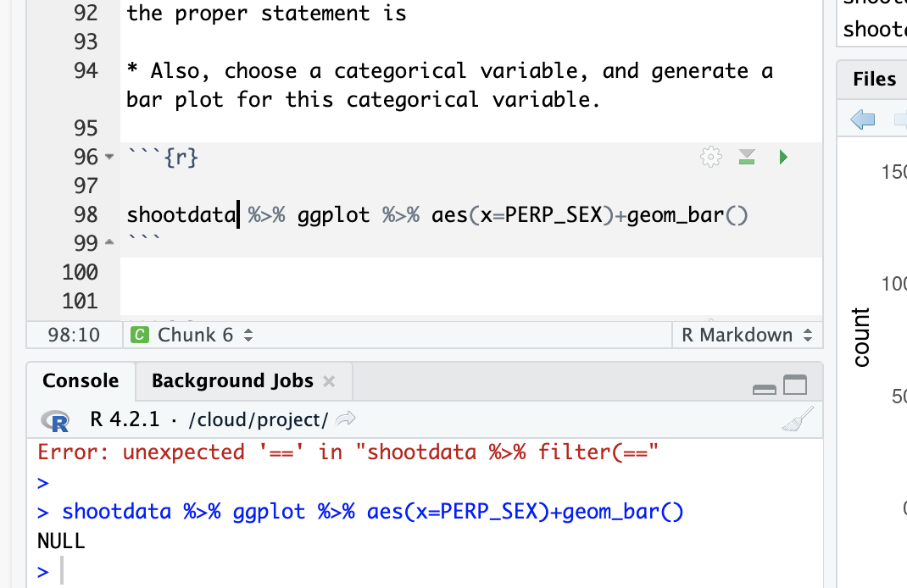Click text 'the proper statement is'
The image size is (907, 588).
coord(267,14)
